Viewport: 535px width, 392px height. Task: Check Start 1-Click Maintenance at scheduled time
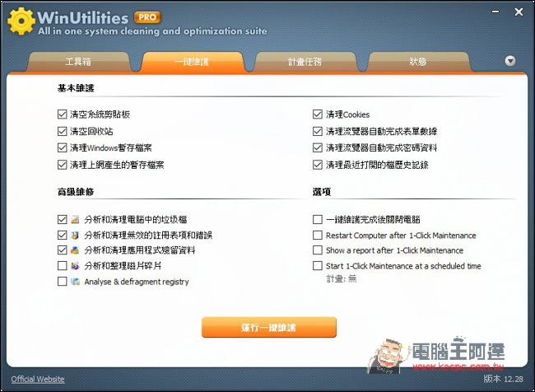click(x=318, y=266)
